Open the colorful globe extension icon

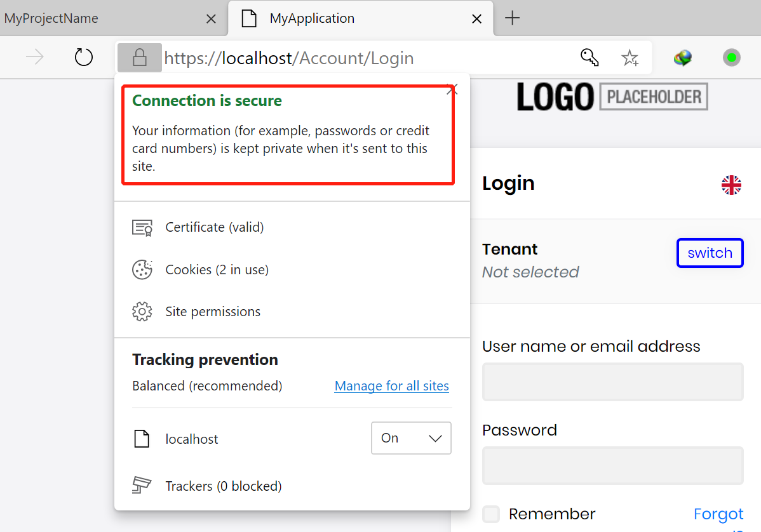click(683, 58)
